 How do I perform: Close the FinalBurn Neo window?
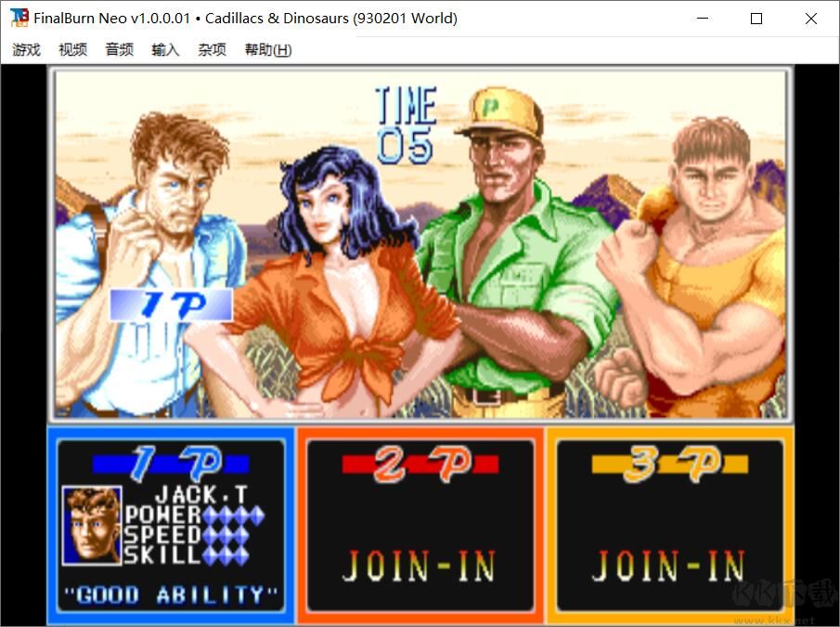tap(811, 19)
